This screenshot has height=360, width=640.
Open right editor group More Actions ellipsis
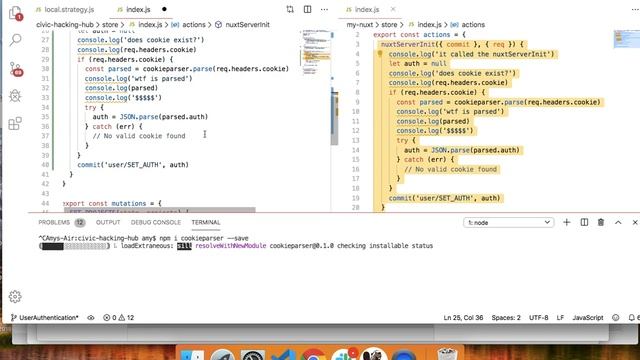pos(635,9)
